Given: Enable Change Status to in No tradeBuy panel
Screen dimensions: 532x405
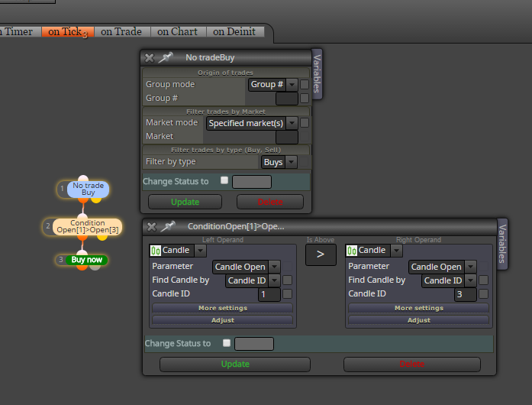Looking at the screenshot, I should [224, 180].
